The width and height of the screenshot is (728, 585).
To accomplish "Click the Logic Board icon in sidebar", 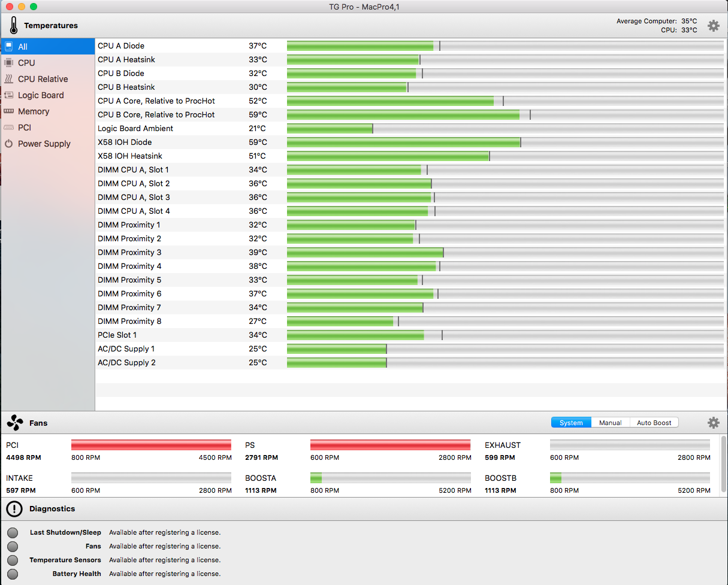I will coord(9,95).
